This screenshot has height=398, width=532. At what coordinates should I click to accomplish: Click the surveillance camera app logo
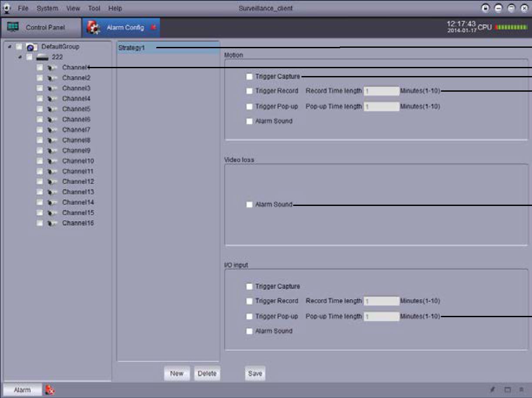[x=6, y=8]
